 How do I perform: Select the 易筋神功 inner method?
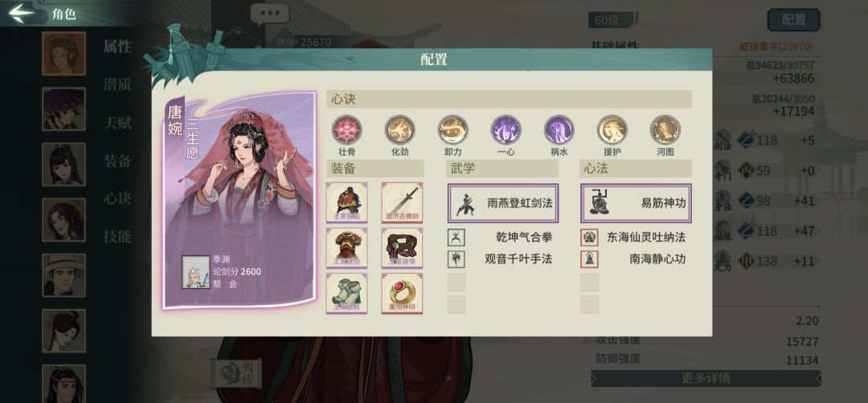(636, 203)
